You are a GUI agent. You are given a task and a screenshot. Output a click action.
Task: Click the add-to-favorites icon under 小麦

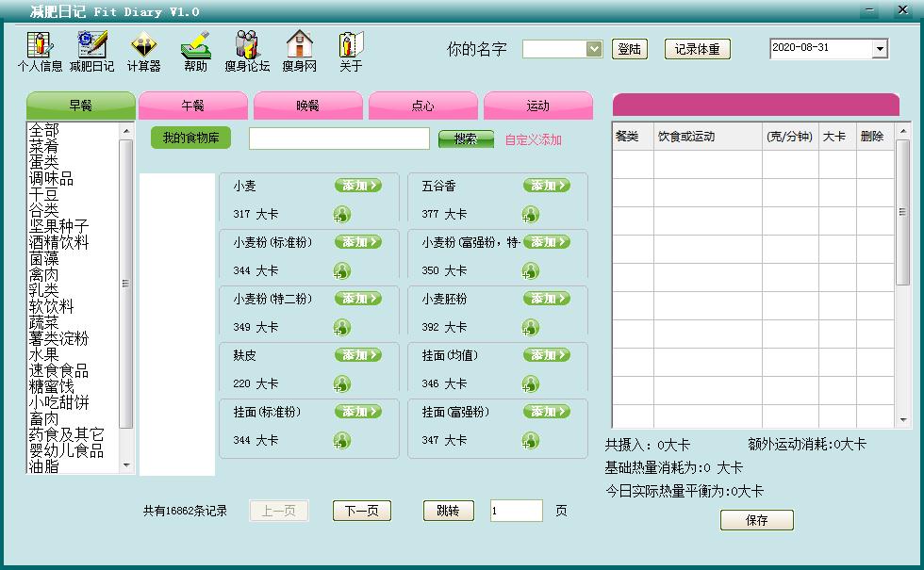click(x=342, y=214)
